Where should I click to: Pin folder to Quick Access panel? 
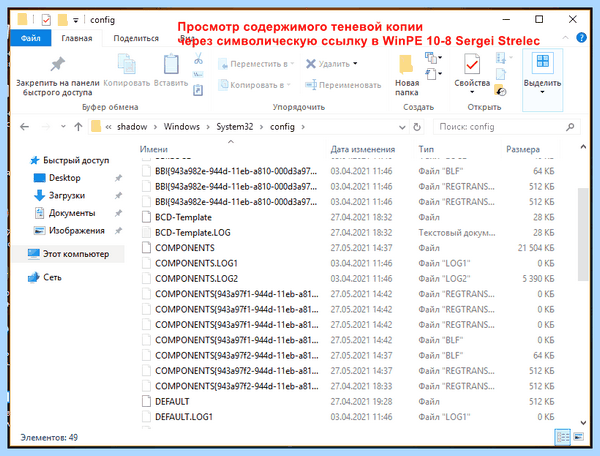(x=57, y=76)
